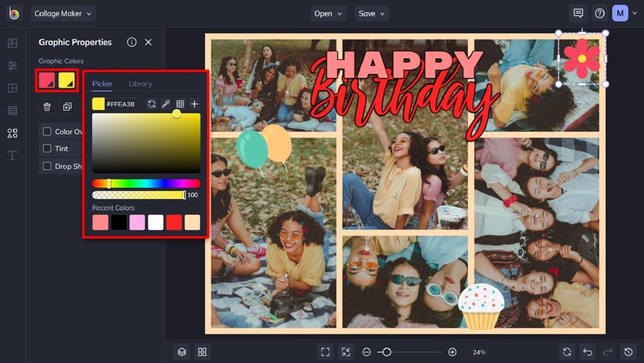644x363 pixels.
Task: Open the Save menu dropdown
Action: point(372,14)
